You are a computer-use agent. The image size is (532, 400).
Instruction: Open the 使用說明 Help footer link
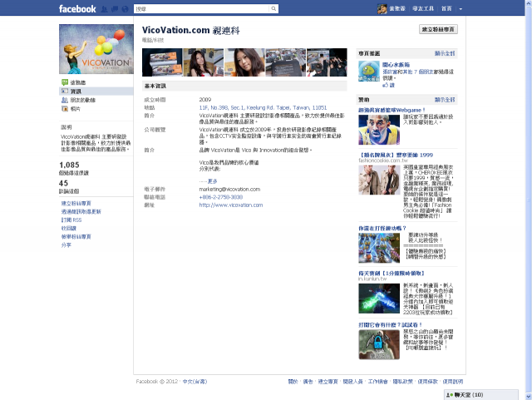(453, 382)
